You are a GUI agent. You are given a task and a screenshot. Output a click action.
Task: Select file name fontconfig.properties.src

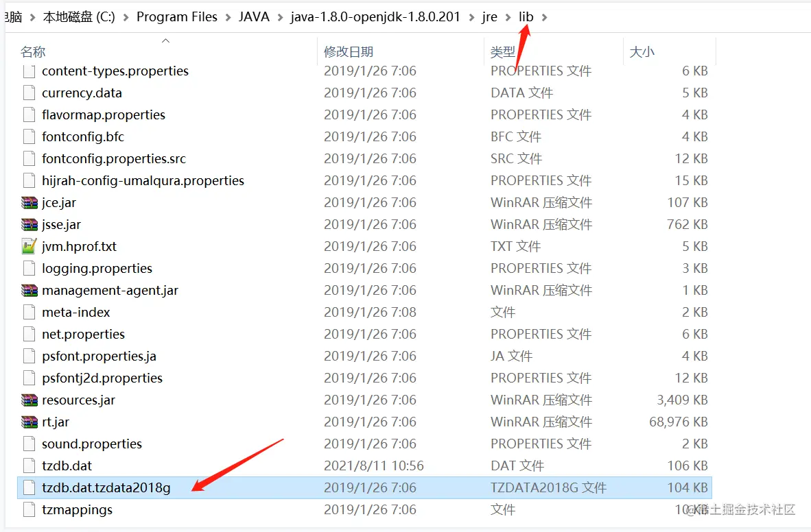[x=114, y=159]
